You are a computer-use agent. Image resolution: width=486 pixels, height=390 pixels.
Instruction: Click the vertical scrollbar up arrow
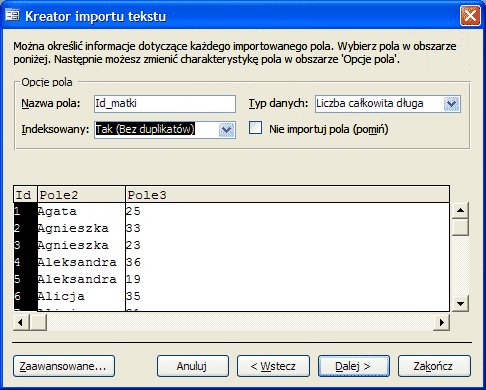pyautogui.click(x=460, y=210)
